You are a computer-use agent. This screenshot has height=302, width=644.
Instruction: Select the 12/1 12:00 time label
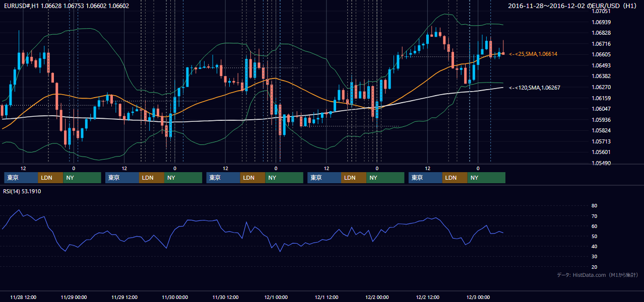[327, 297]
